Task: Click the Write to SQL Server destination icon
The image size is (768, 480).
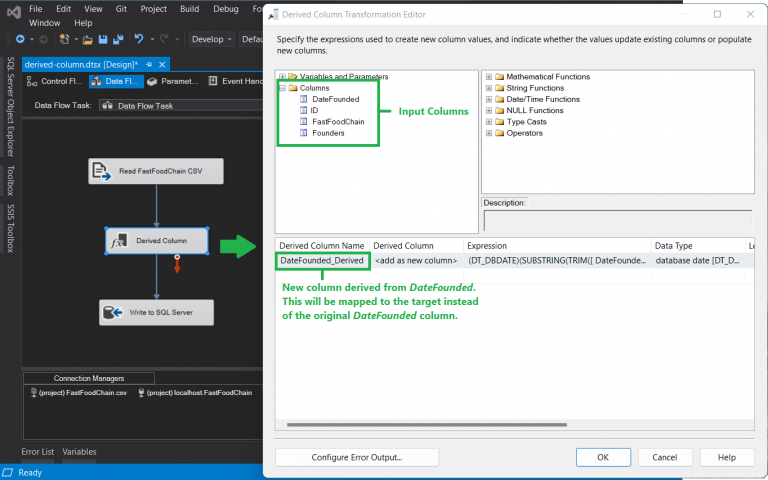Action: point(113,312)
